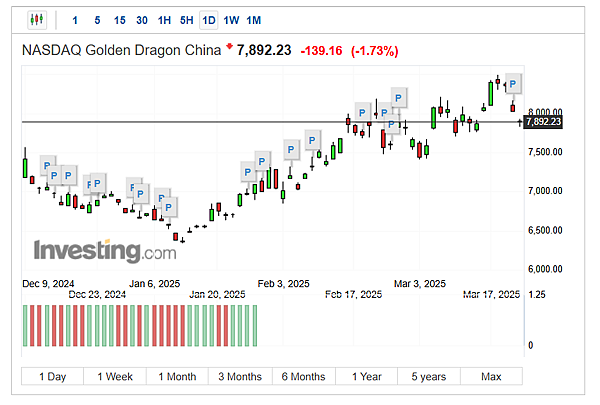
Task: Click the Dec 9, 2024 date label
Action: click(48, 284)
